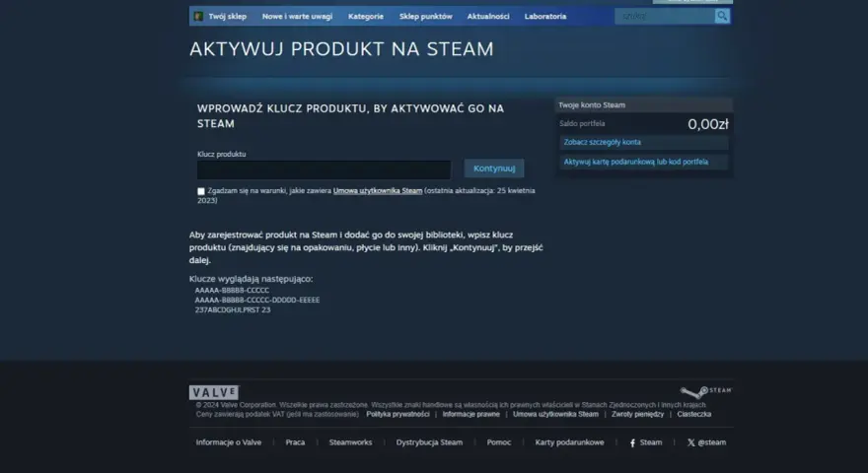Open Karty podarunkowe footer link
The width and height of the screenshot is (868, 473).
pyautogui.click(x=570, y=442)
